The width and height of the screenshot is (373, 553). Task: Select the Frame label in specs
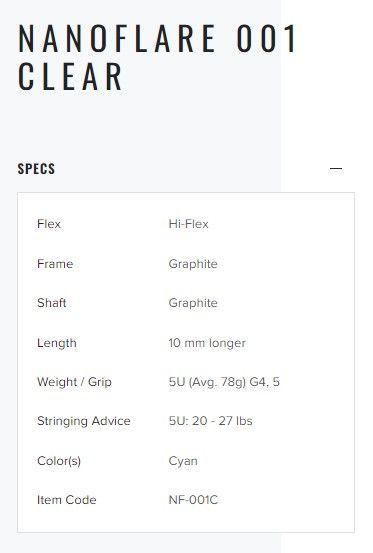pos(55,264)
